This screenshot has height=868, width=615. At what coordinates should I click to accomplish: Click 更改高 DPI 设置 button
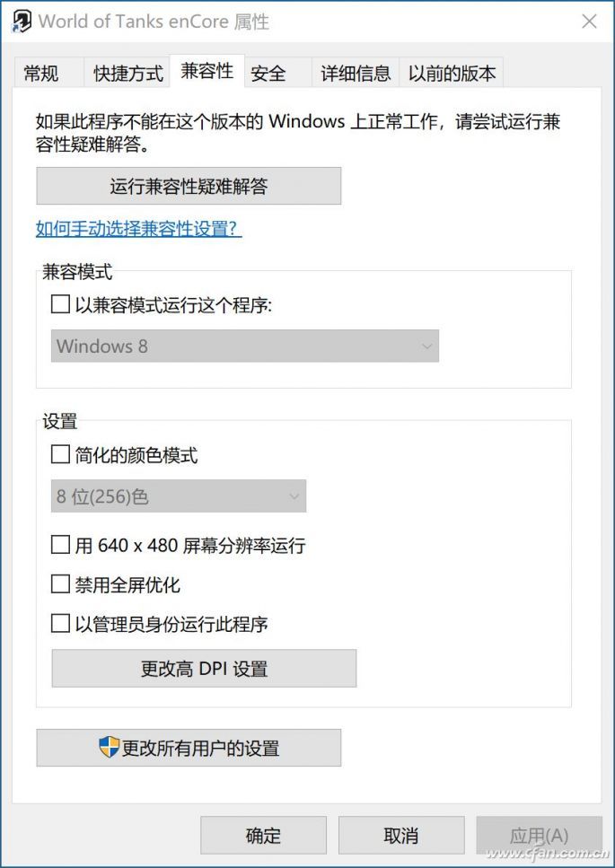[204, 668]
